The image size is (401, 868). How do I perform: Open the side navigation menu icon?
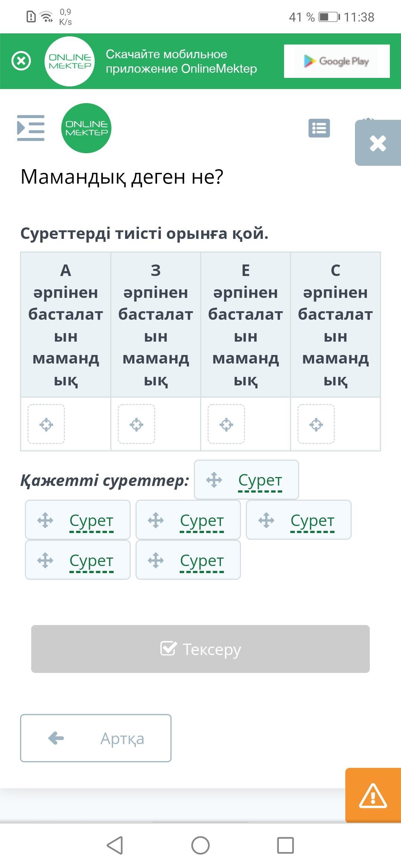(x=31, y=128)
